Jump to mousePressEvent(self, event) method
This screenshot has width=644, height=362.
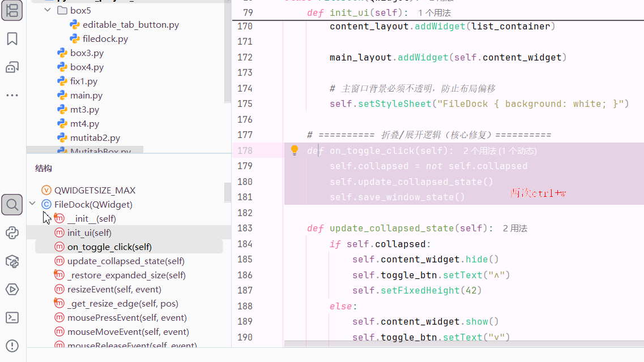click(x=127, y=317)
